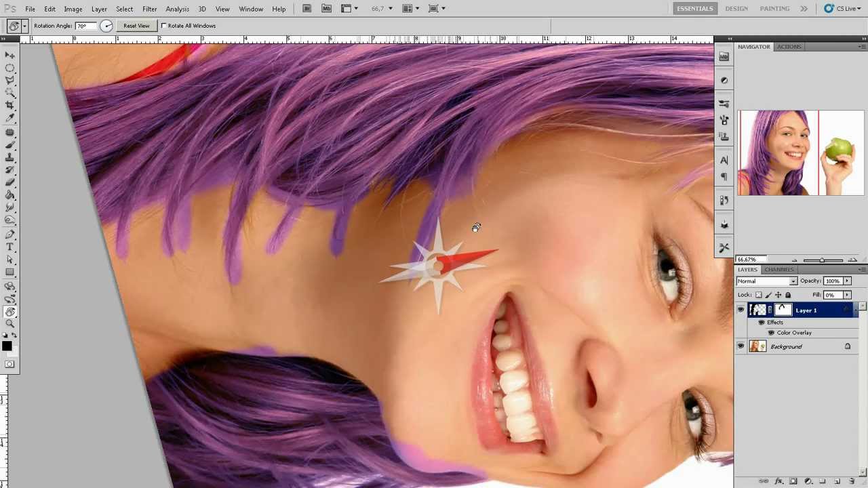Select the Paint Bucket tool
The image size is (868, 488).
(x=9, y=195)
